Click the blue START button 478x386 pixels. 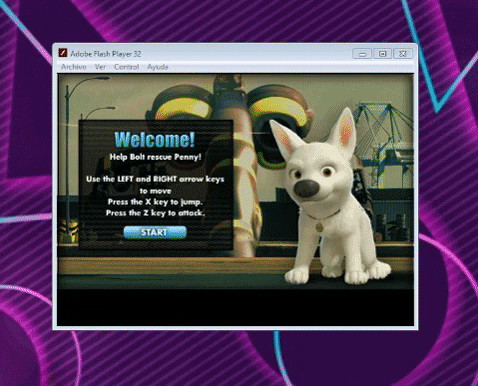tap(155, 232)
